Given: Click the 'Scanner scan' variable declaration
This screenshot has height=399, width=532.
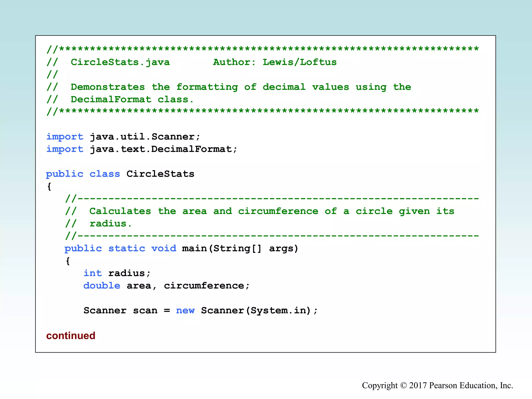Looking at the screenshot, I should coord(120,310).
